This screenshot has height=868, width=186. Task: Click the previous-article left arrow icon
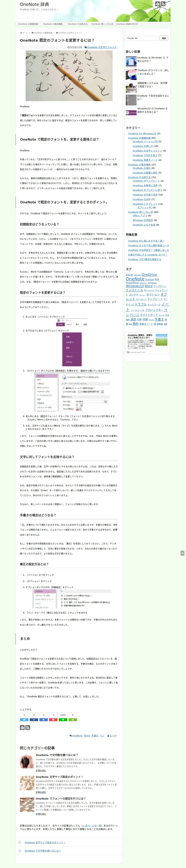coord(20,842)
